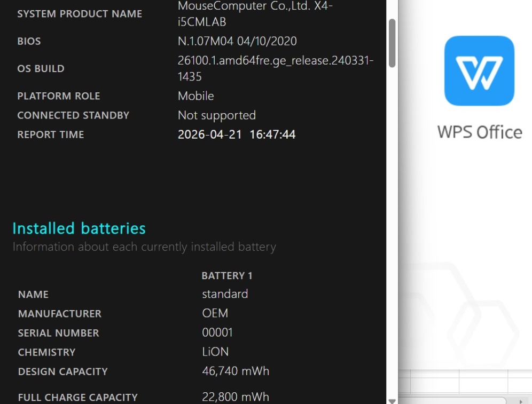This screenshot has width=532, height=404.
Task: Click the scroll down arrow in battery report
Action: (x=392, y=401)
